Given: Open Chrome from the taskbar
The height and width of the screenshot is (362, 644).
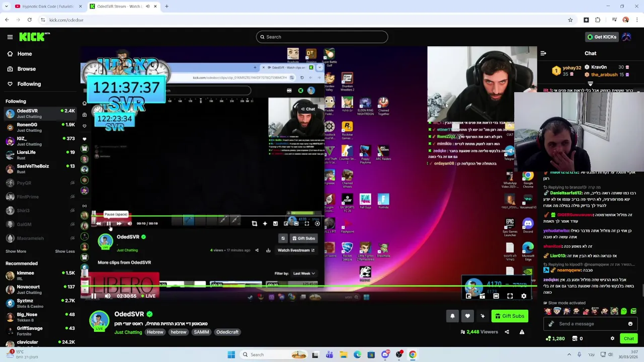Looking at the screenshot, I should click(x=413, y=355).
